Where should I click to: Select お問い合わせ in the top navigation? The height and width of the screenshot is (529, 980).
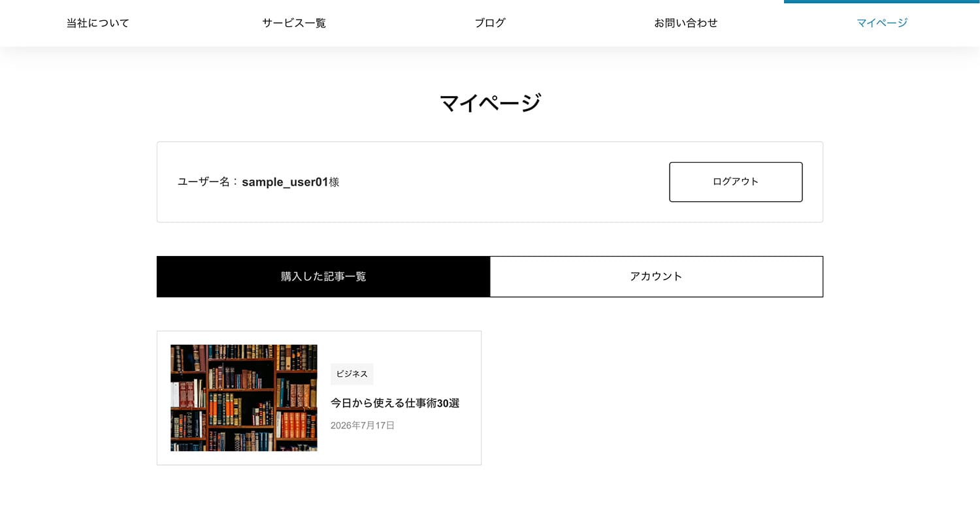point(686,23)
